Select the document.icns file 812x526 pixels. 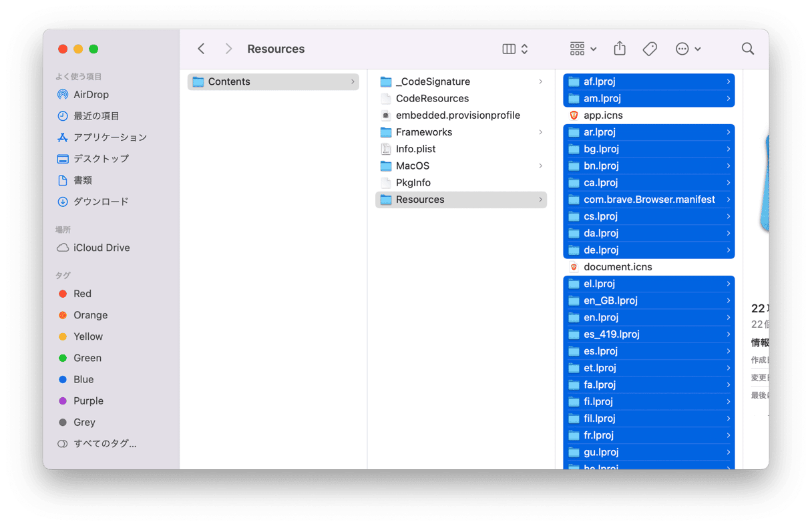649,267
